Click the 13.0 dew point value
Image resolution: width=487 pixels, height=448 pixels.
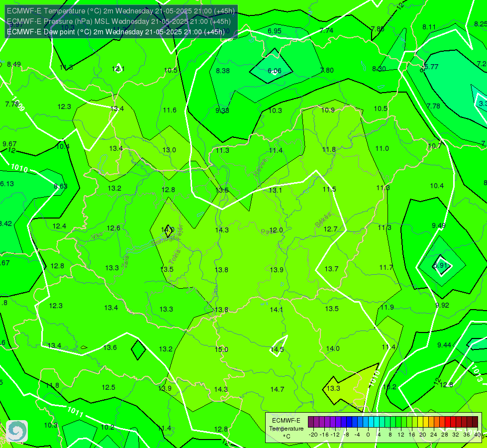point(169,150)
